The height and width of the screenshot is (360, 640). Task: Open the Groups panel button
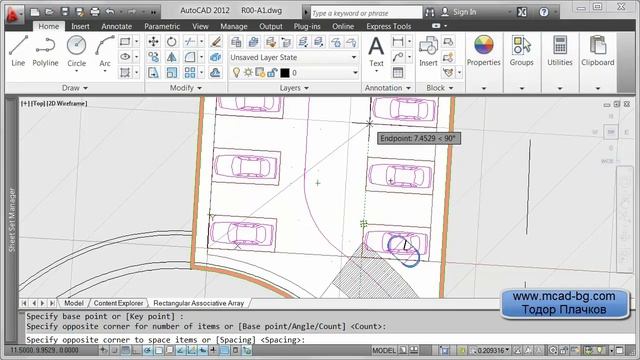pos(521,51)
